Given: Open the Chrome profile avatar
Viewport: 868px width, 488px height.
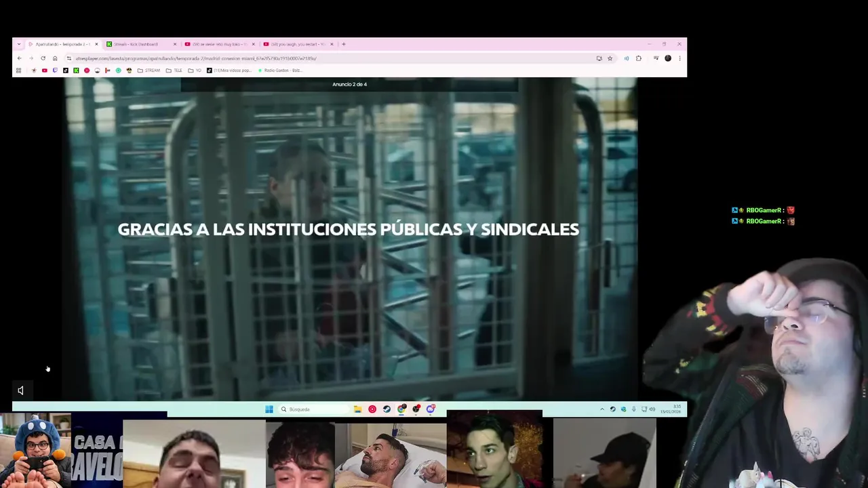Looking at the screenshot, I should coord(668,58).
